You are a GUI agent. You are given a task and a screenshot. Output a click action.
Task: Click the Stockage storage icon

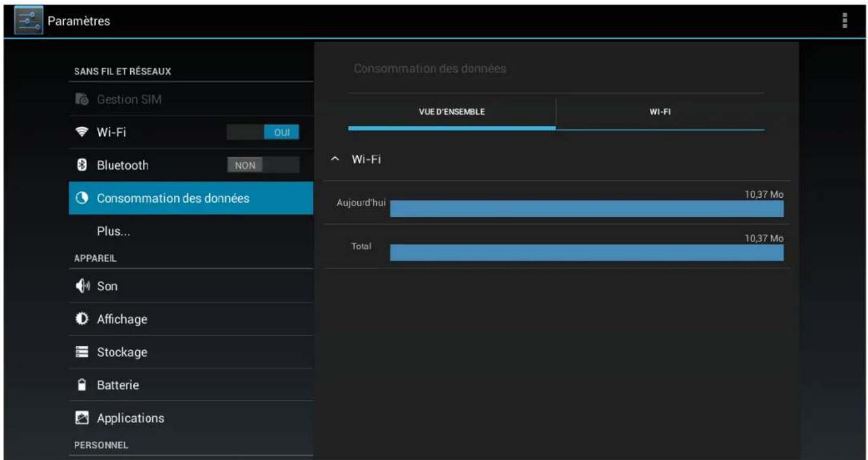click(82, 352)
